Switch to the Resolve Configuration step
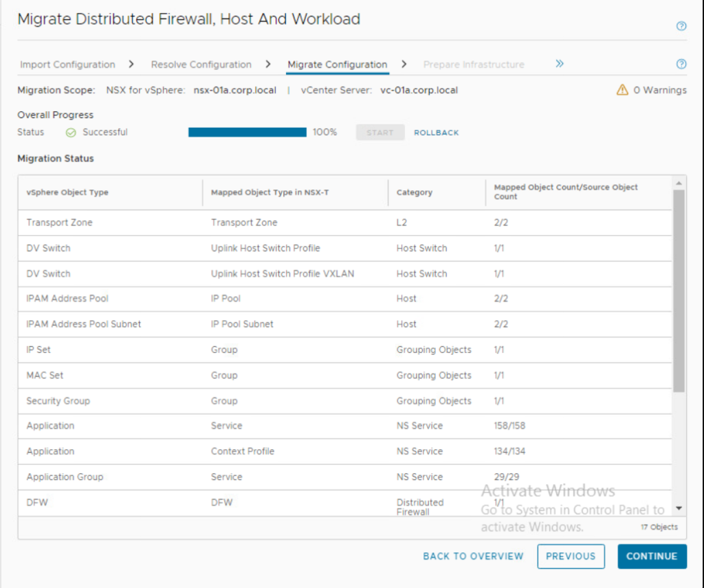The width and height of the screenshot is (704, 588). [x=201, y=64]
